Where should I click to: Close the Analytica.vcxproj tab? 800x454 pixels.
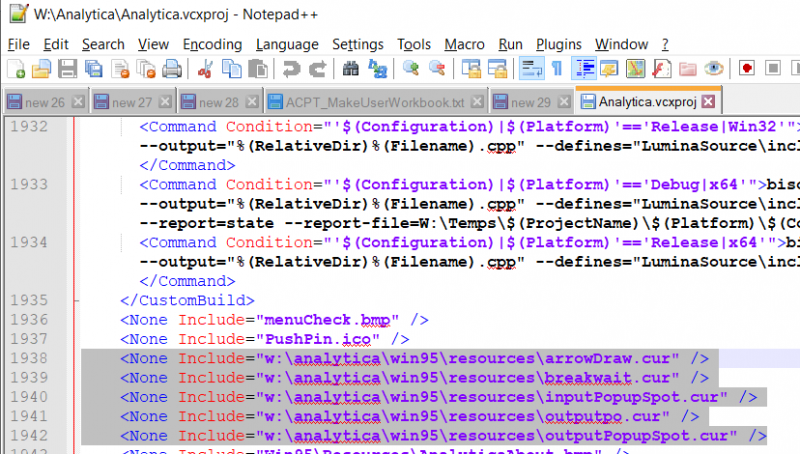tap(708, 102)
